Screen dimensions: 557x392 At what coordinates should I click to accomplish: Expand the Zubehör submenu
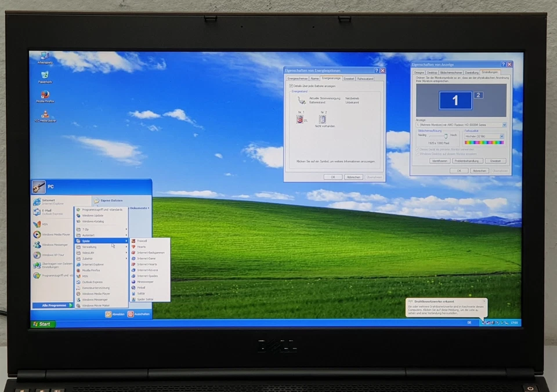(x=88, y=259)
